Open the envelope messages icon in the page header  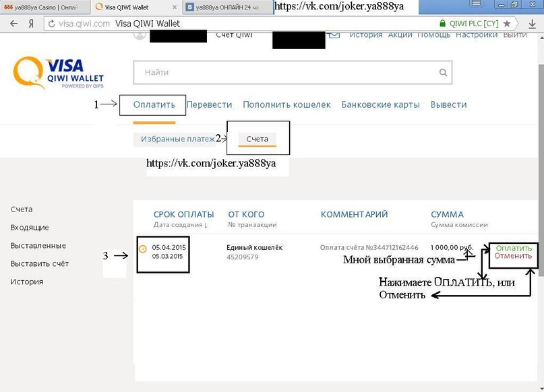tap(334, 35)
